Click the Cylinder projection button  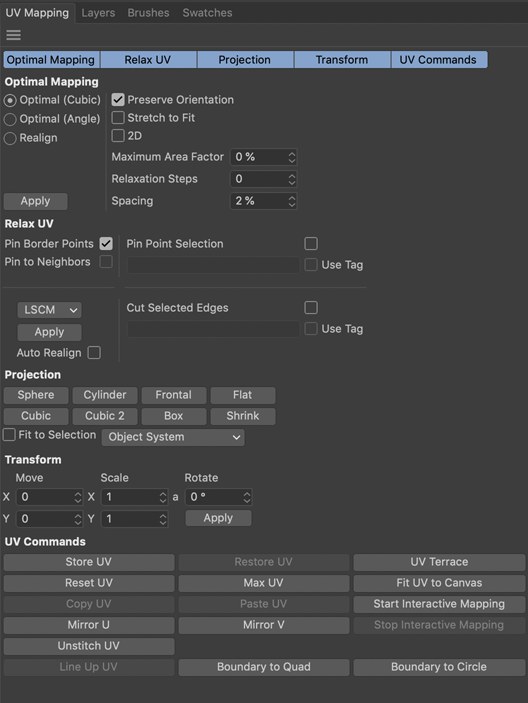105,395
